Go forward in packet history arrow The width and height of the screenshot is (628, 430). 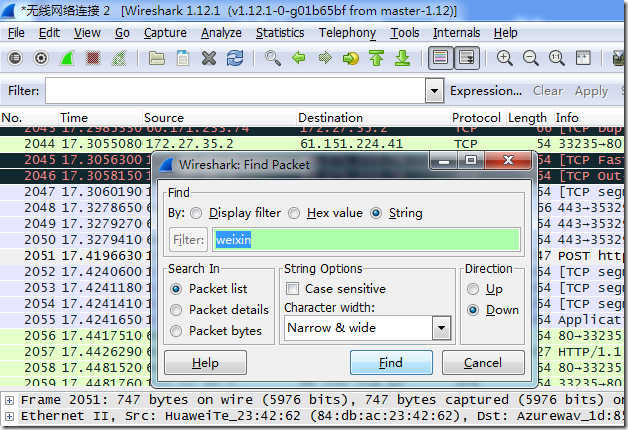click(325, 58)
